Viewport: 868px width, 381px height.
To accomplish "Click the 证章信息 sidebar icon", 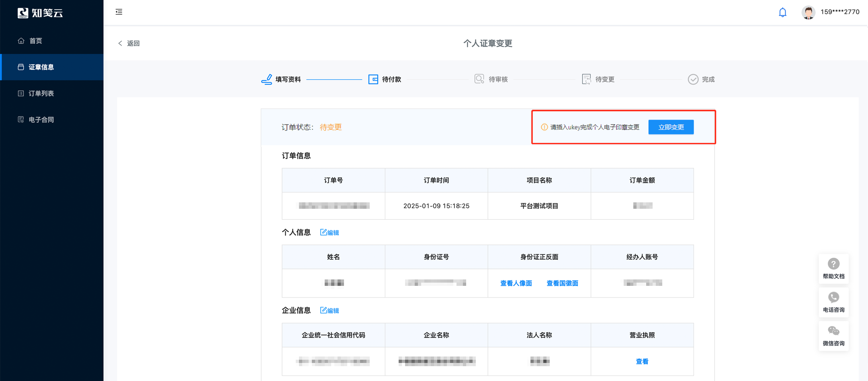I will coord(21,67).
